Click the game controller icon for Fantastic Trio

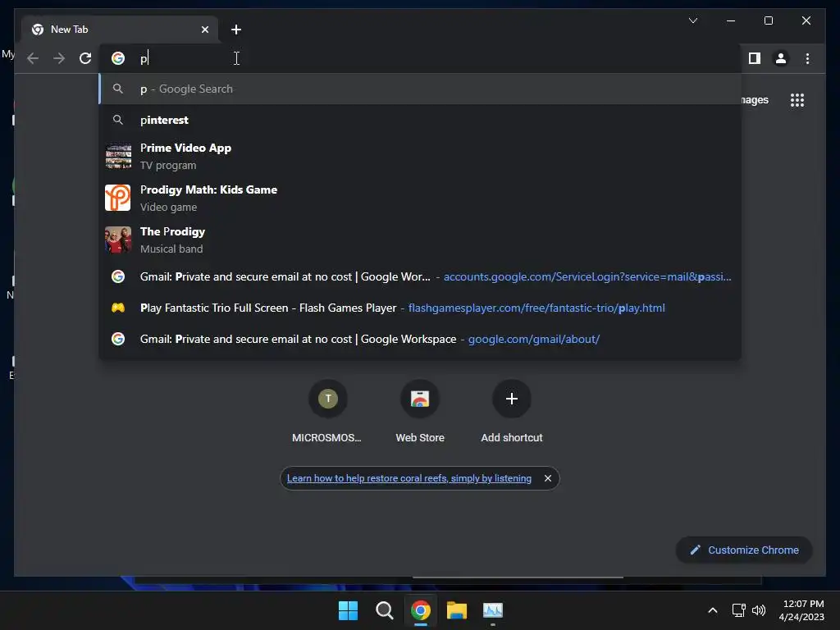tap(118, 308)
